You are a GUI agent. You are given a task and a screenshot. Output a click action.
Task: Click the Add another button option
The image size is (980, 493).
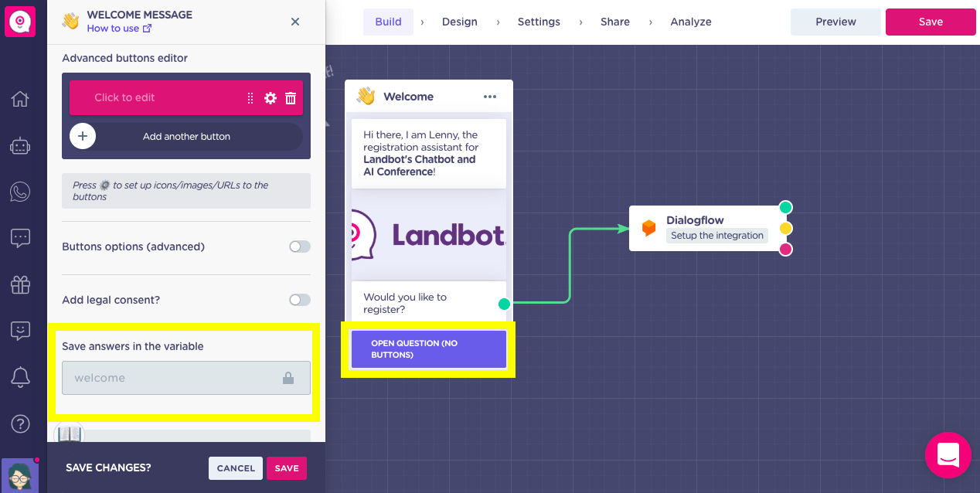(x=186, y=136)
